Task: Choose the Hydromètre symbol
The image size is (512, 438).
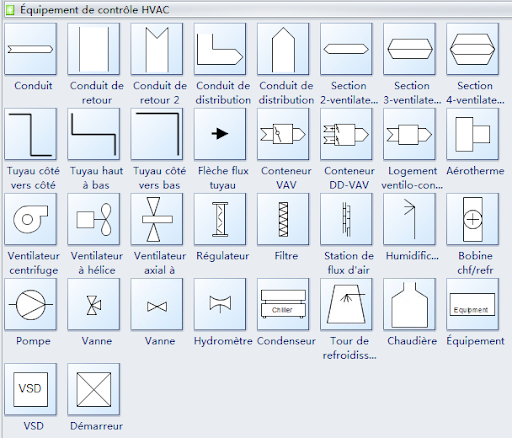Action: click(220, 304)
